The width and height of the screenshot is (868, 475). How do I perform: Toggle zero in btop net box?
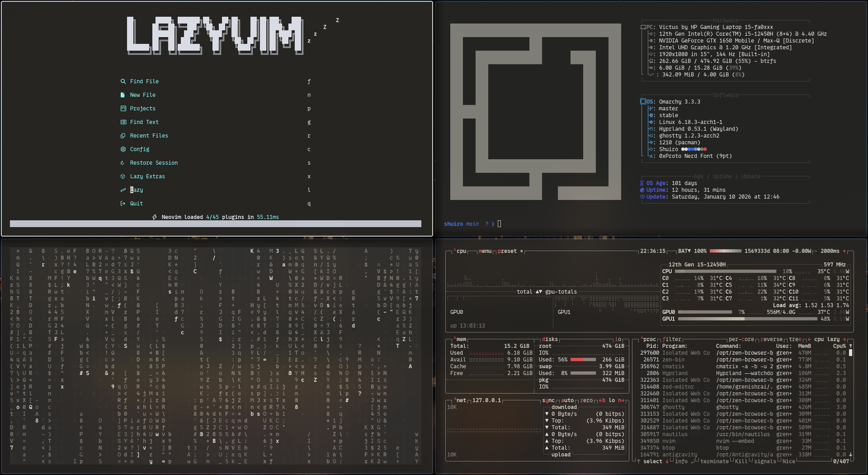pyautogui.click(x=586, y=400)
